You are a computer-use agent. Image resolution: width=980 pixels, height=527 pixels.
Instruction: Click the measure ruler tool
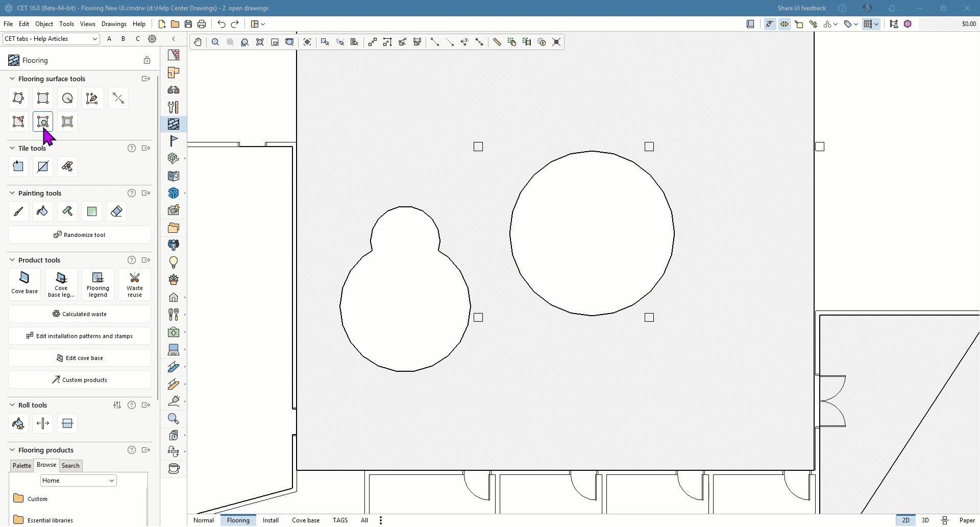pos(497,42)
